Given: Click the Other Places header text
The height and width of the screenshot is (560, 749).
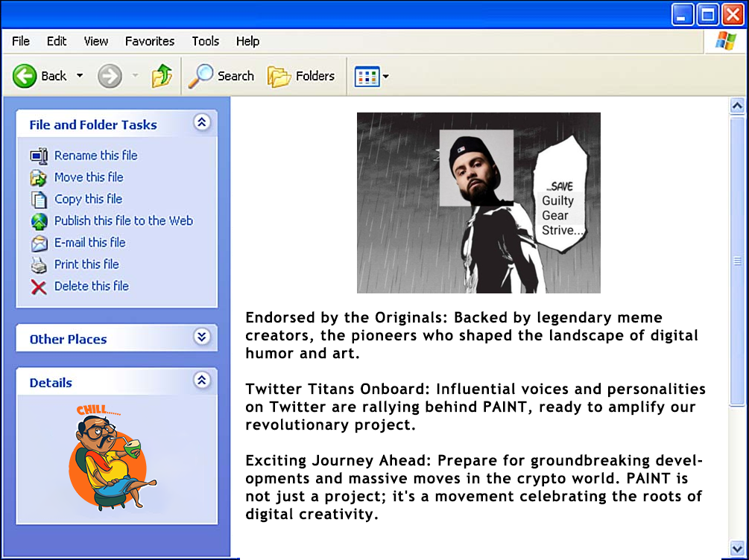Looking at the screenshot, I should coord(69,340).
